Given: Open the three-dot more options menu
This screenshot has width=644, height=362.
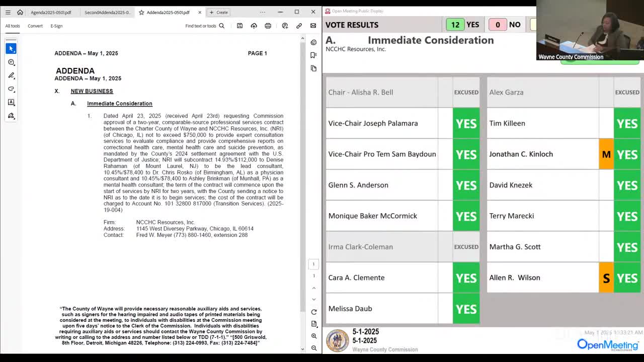Looking at the screenshot, I should [x=263, y=12].
